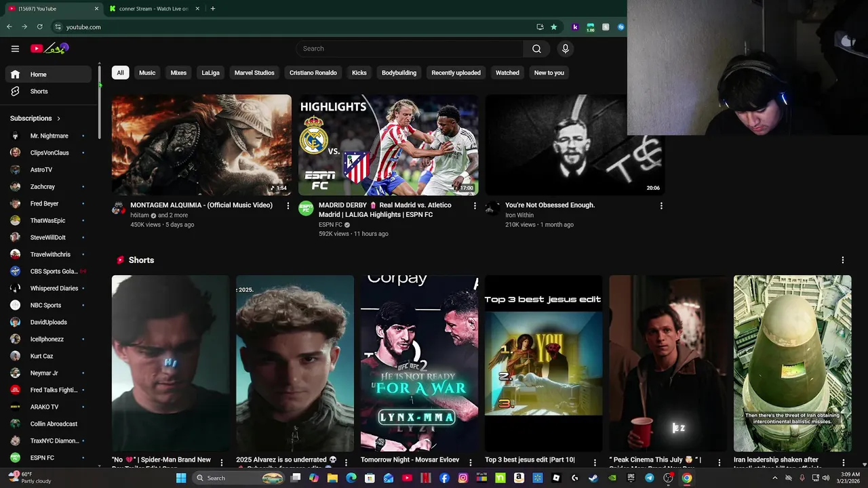Click the Windows Start button
Viewport: 868px width, 488px height.
pyautogui.click(x=181, y=478)
